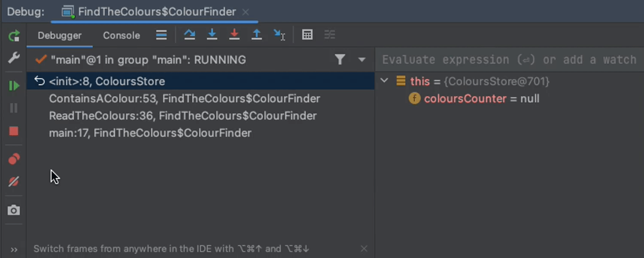The width and height of the screenshot is (644, 258).
Task: Click the Resume Program icon
Action: point(14,86)
